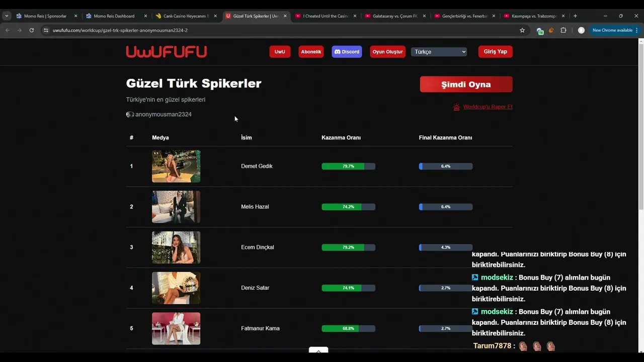Open Ecem Dinçkal's thumbnail image
Viewport: 644px width, 362px height.
pyautogui.click(x=176, y=247)
